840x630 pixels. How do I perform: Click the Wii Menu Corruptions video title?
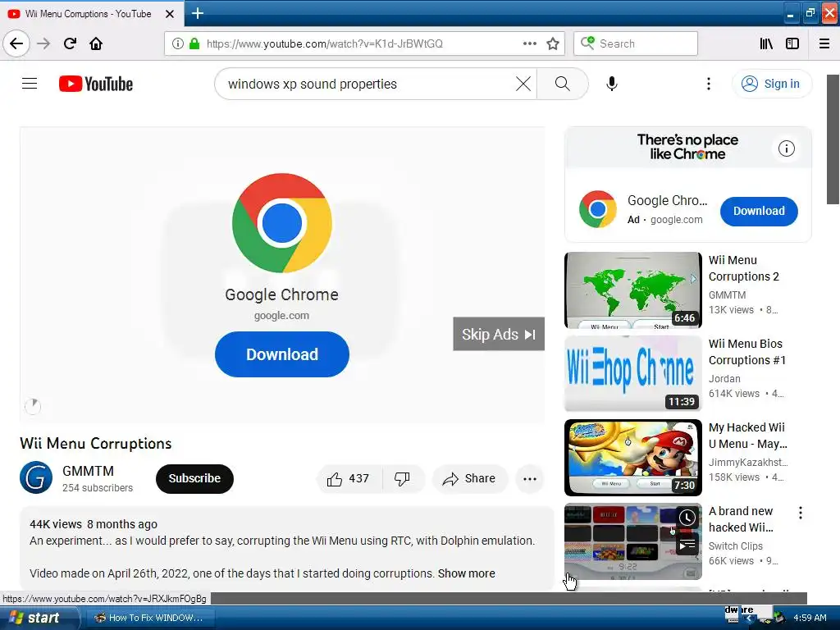[x=96, y=443]
